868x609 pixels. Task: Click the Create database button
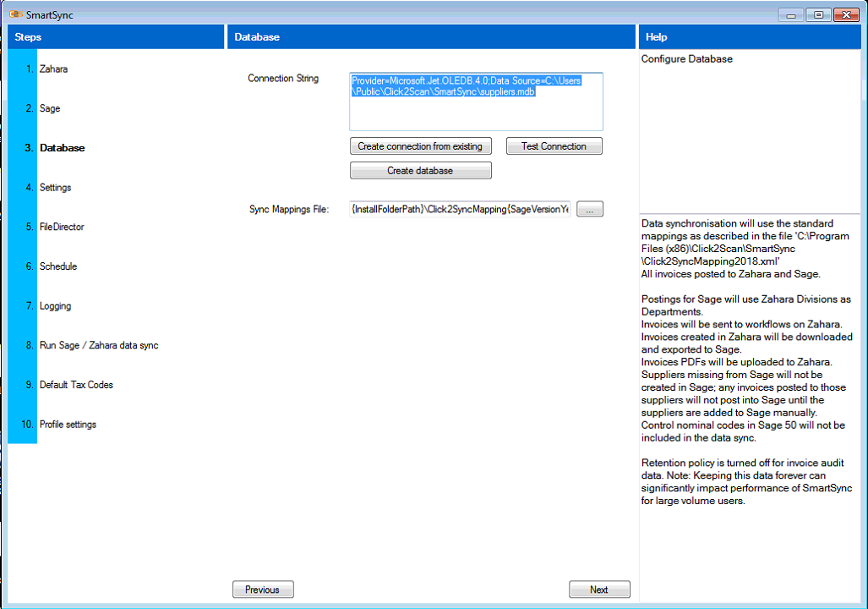click(421, 171)
